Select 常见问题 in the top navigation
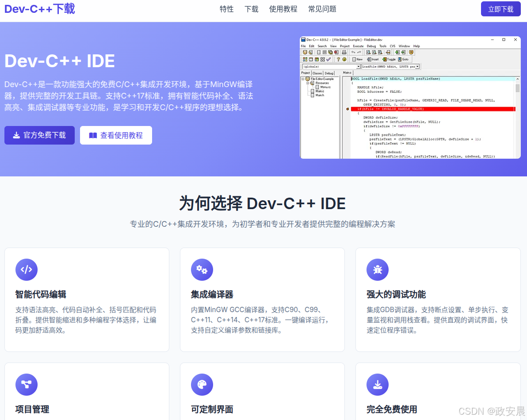Image resolution: width=527 pixels, height=420 pixels. coord(322,9)
